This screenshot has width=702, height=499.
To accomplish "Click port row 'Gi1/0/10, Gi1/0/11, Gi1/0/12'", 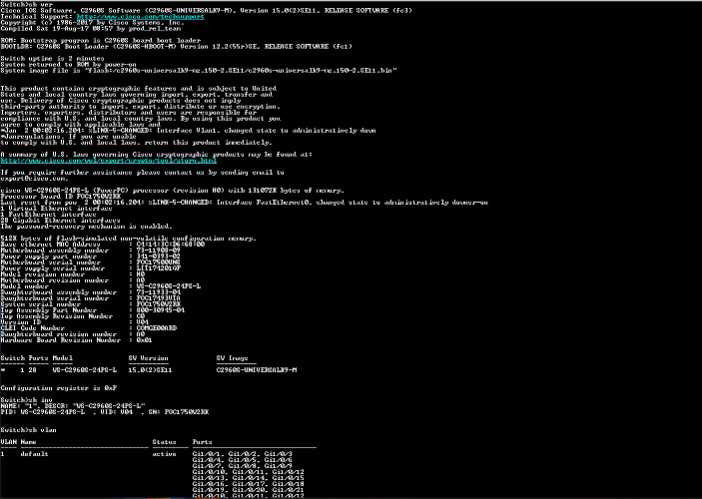I will [248, 472].
